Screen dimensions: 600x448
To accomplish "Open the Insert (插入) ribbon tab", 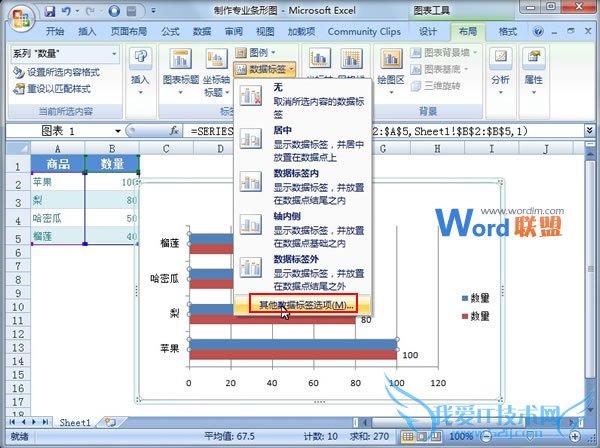I will coord(87,31).
